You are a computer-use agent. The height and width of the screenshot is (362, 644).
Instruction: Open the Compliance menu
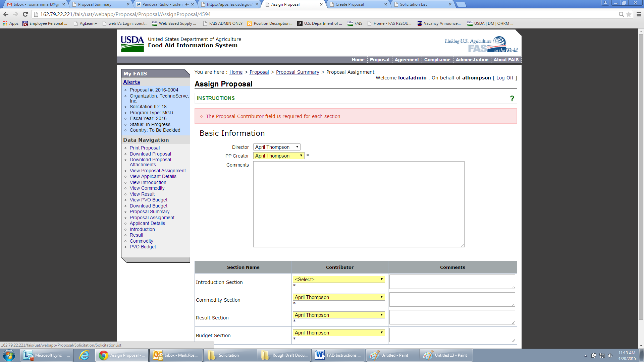[437, 60]
